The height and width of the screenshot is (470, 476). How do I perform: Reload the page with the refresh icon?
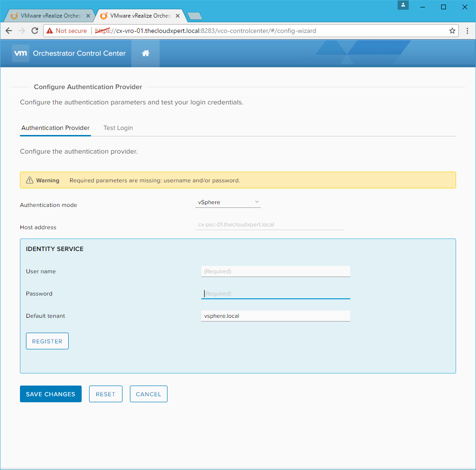[x=35, y=31]
